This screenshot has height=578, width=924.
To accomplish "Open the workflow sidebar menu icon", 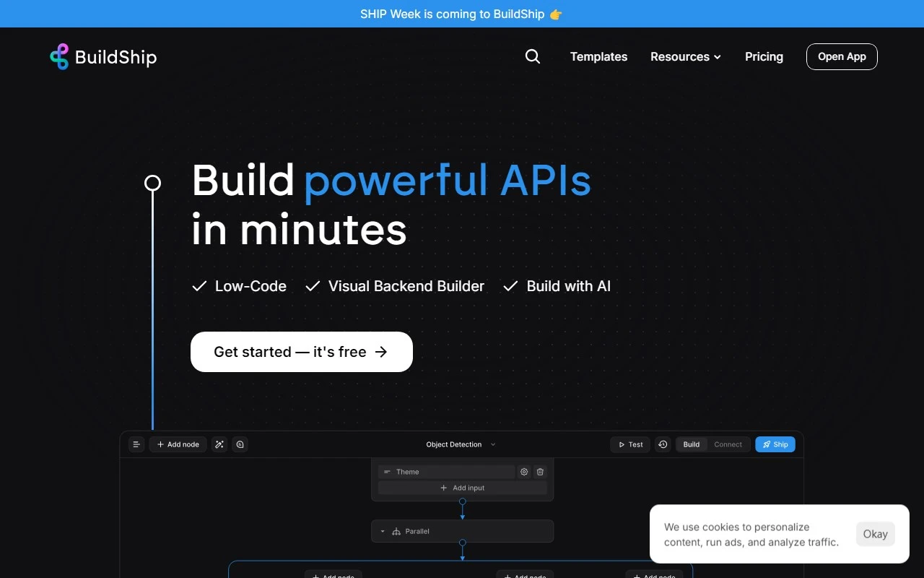I will [136, 444].
